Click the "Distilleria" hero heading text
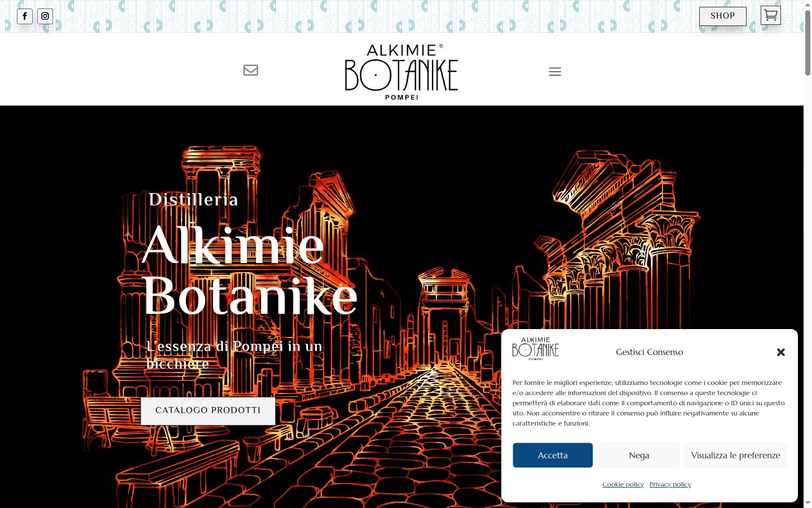Image resolution: width=812 pixels, height=508 pixels. click(x=193, y=199)
